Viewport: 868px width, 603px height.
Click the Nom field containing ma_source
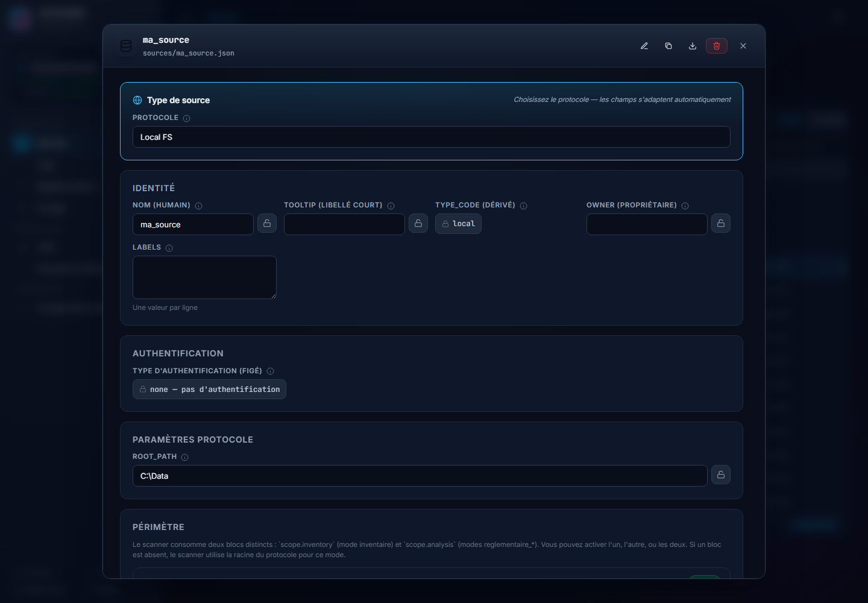(x=193, y=224)
